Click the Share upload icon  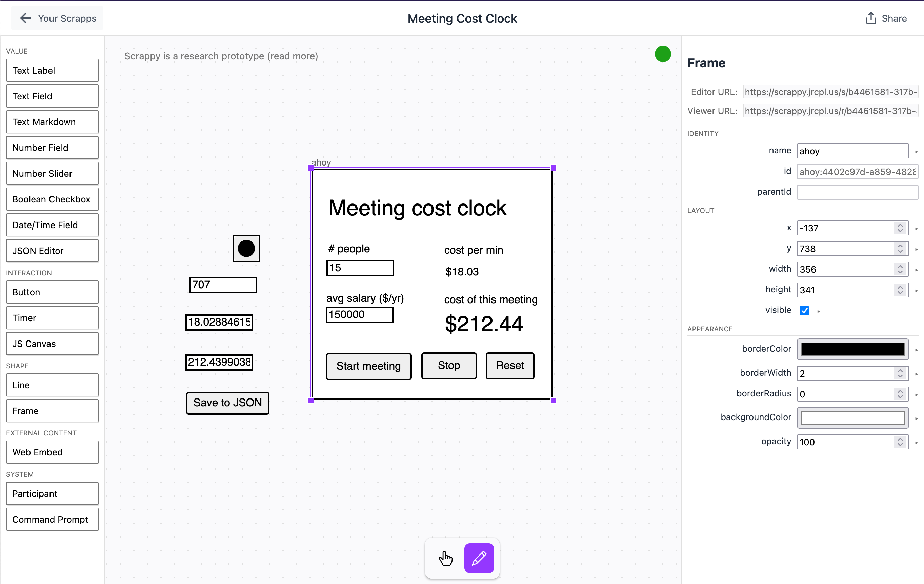(871, 18)
